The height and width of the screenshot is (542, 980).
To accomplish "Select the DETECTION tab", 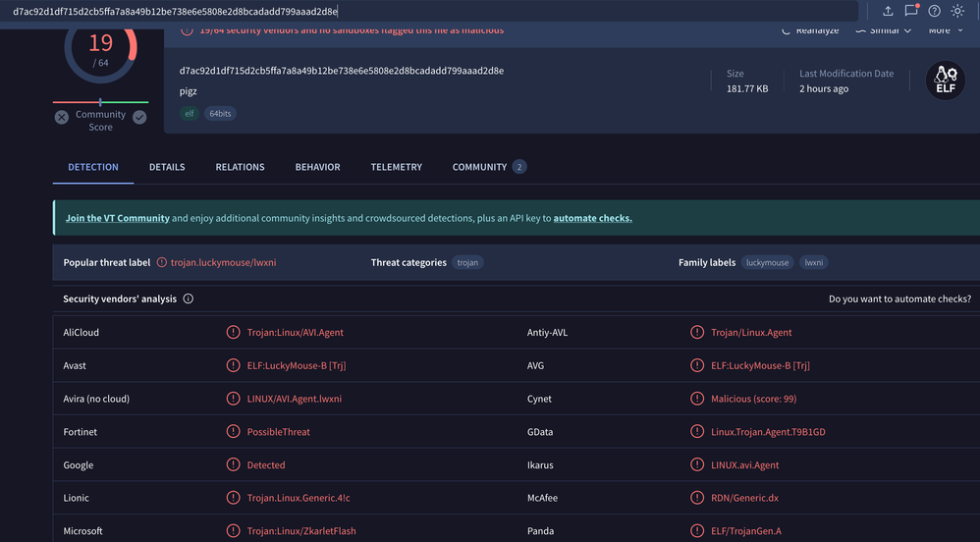I will pyautogui.click(x=93, y=167).
